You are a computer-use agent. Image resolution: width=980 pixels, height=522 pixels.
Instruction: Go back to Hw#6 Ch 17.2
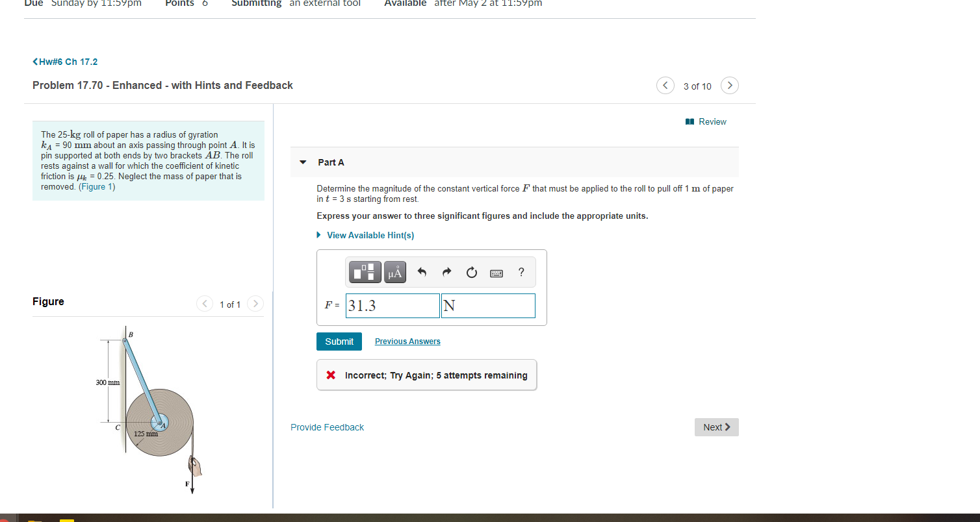(64, 61)
